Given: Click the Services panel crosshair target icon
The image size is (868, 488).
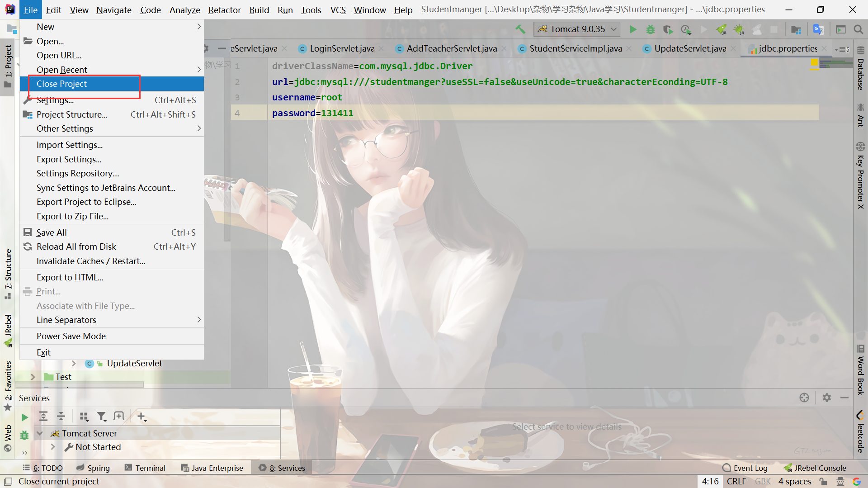Looking at the screenshot, I should (804, 398).
